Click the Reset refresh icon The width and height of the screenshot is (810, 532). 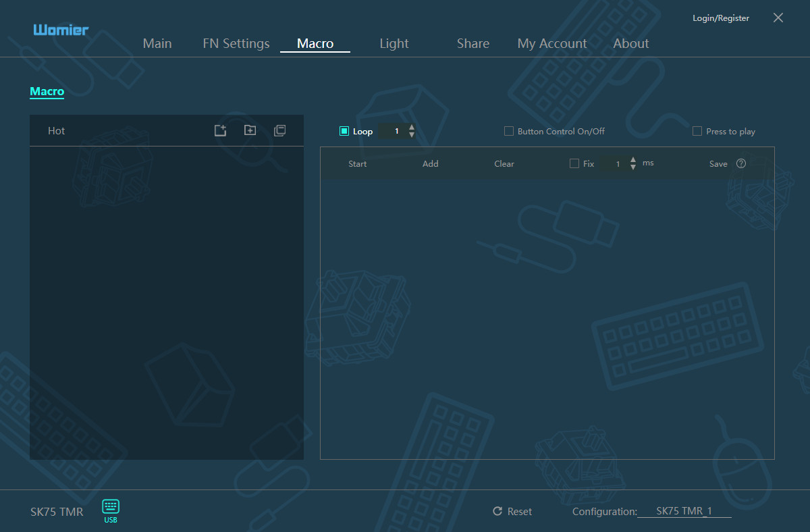[x=497, y=512]
